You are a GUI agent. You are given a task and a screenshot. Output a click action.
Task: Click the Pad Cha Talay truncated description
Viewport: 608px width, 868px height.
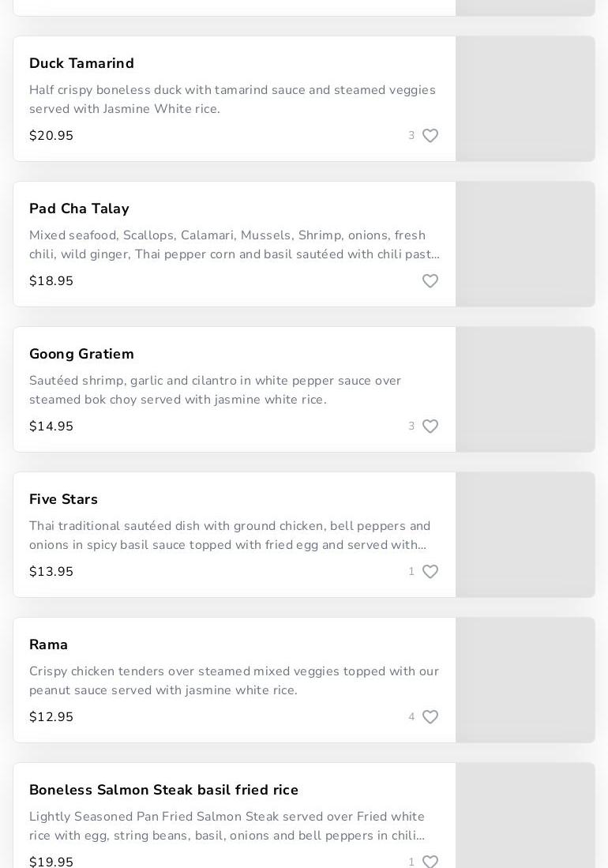tap(234, 245)
